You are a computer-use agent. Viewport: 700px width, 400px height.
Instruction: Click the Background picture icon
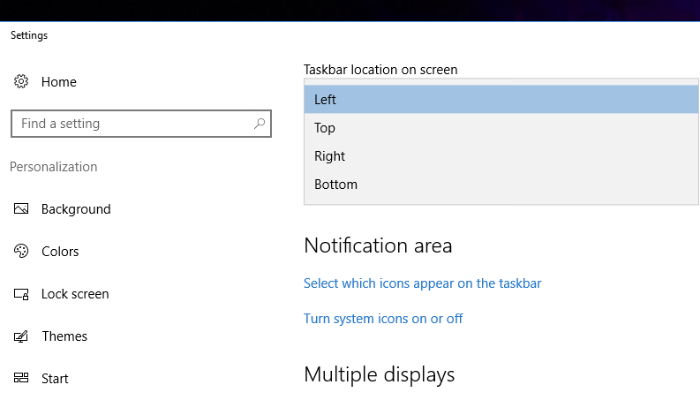(21, 209)
